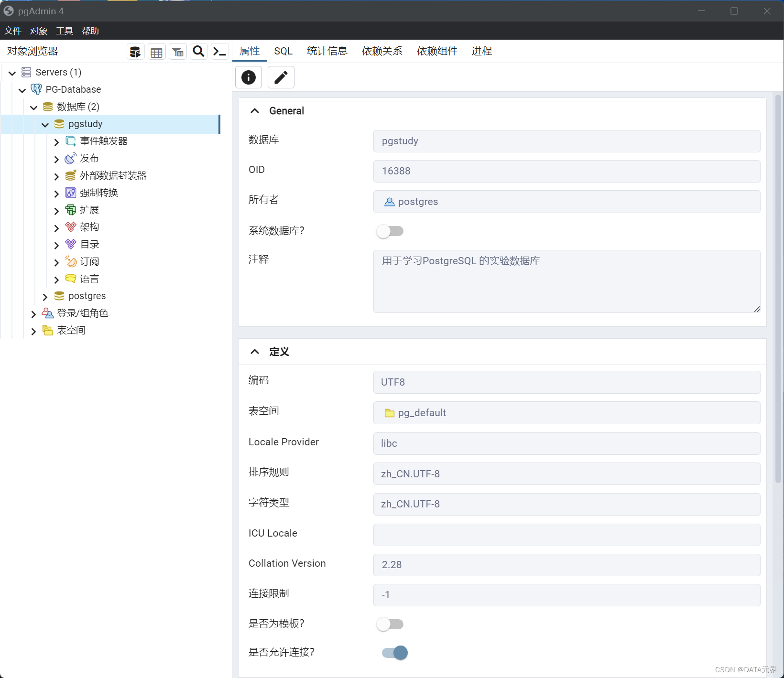Click the 扩展 extensions icon

[71, 210]
